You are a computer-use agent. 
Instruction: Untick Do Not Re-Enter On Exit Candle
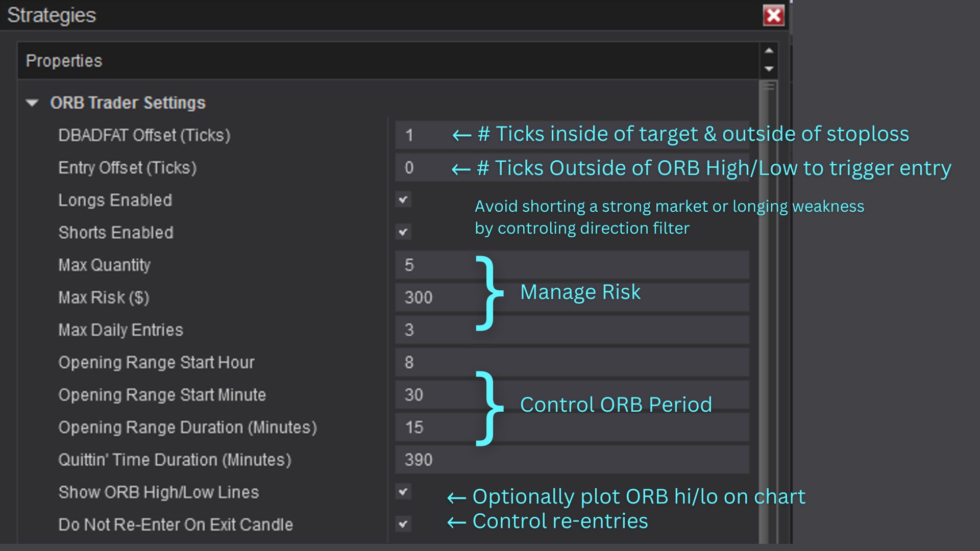click(403, 524)
